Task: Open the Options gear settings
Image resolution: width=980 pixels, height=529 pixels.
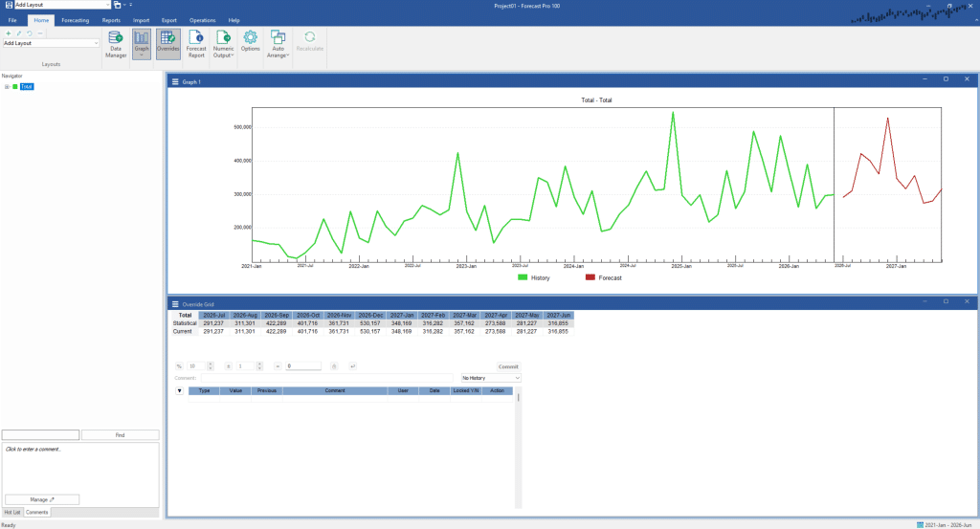Action: pos(250,40)
